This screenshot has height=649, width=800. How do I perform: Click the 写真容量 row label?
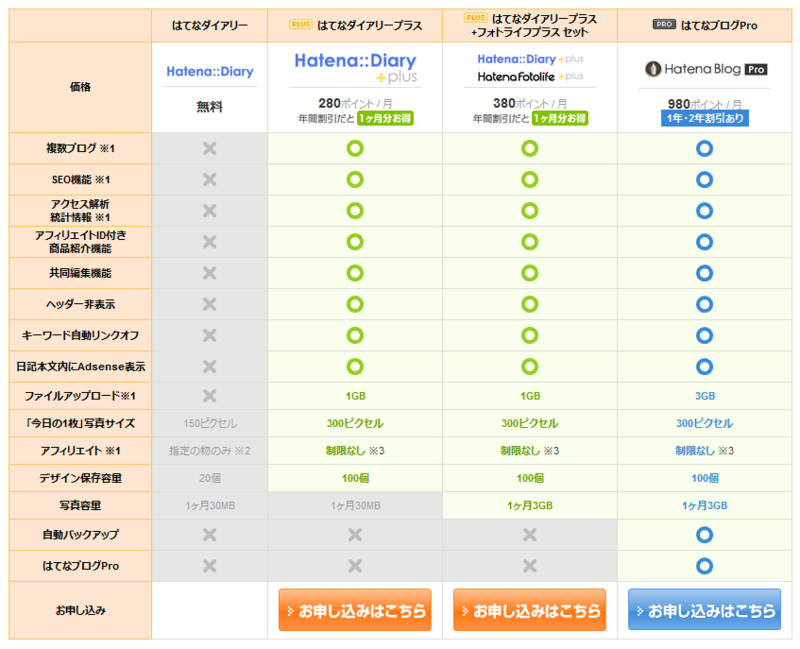(x=80, y=506)
